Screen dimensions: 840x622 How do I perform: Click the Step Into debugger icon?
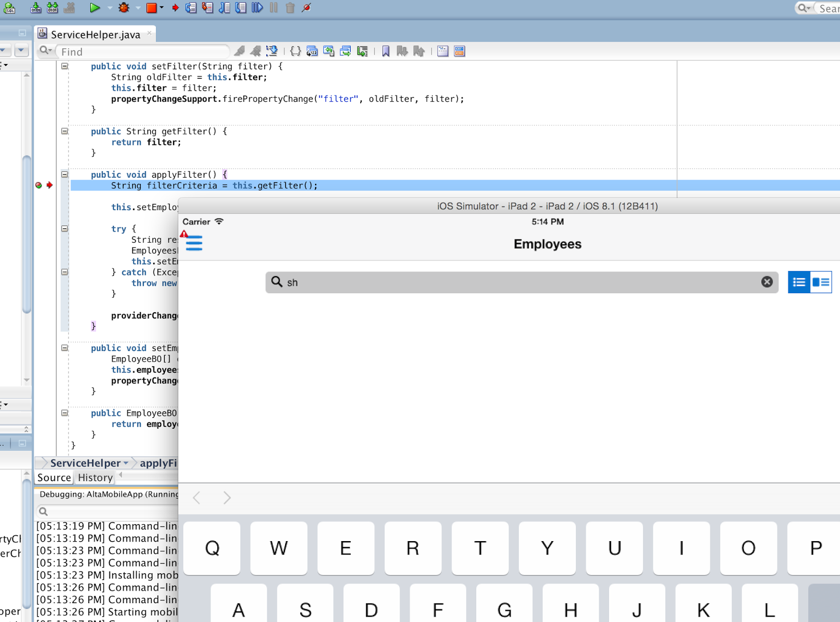click(x=208, y=8)
